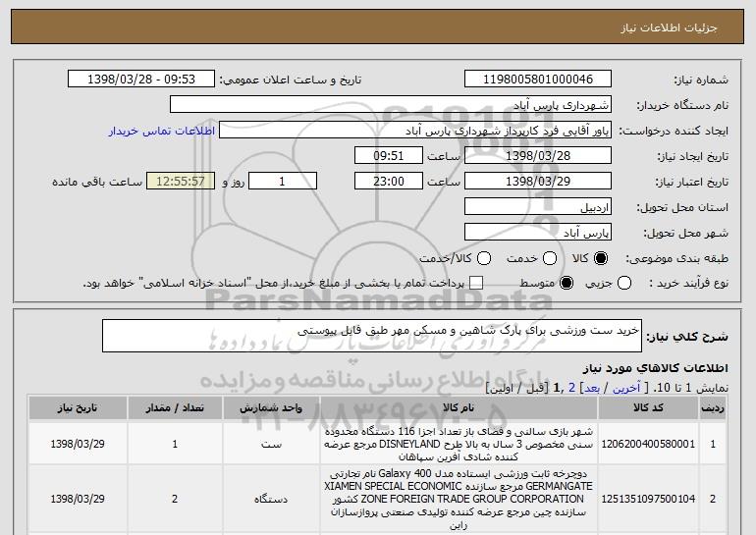The width and height of the screenshot is (756, 535).
Task: Click the واحد شمارش column header
Action: (271, 408)
